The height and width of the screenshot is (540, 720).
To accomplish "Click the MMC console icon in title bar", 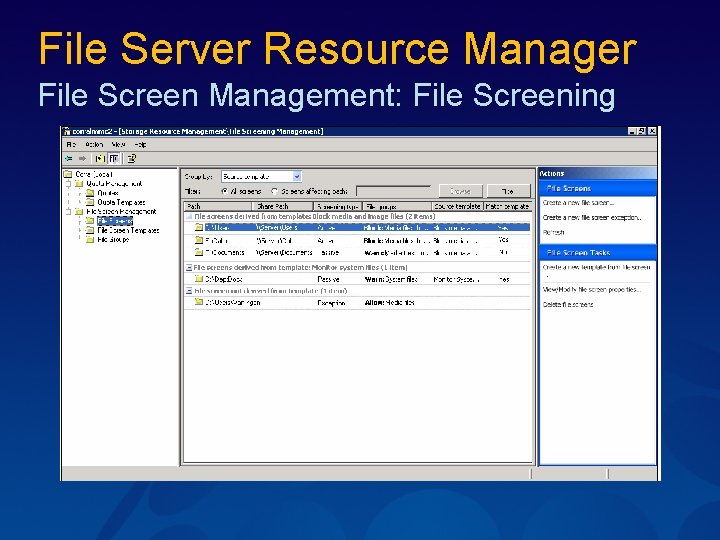I will [67, 131].
